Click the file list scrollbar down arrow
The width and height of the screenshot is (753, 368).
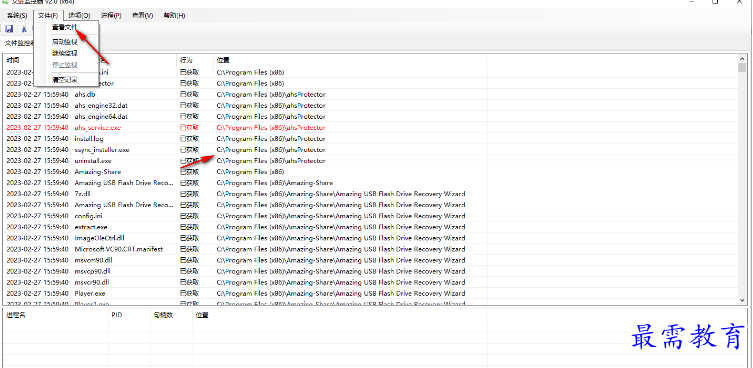pos(742,300)
